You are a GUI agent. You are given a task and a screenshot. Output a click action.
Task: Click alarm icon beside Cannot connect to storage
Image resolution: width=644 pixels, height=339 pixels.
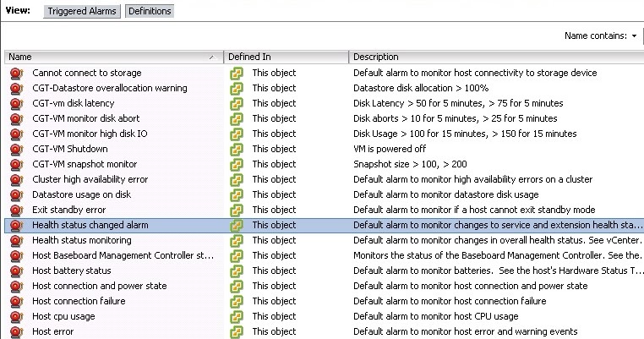[x=16, y=74]
